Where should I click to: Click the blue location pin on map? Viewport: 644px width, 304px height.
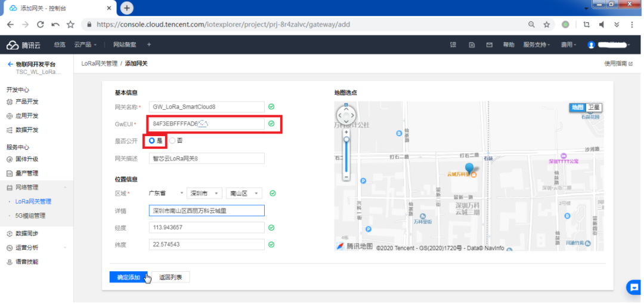pyautogui.click(x=469, y=168)
